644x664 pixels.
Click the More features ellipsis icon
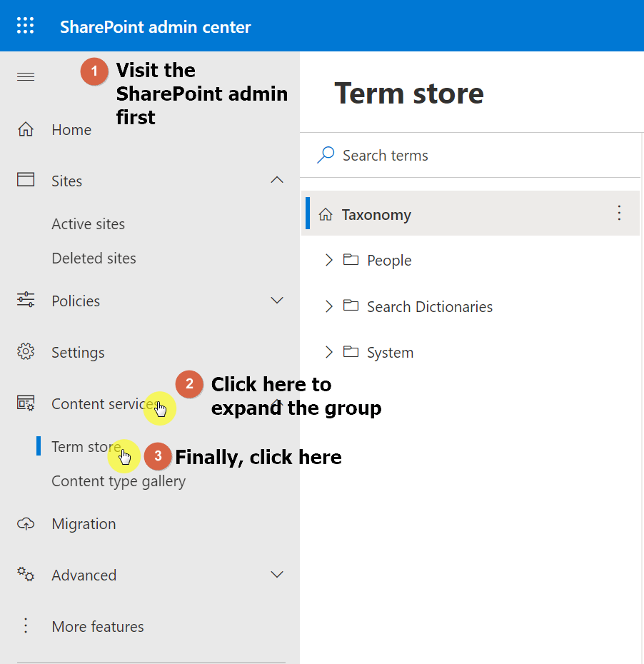[x=26, y=625]
